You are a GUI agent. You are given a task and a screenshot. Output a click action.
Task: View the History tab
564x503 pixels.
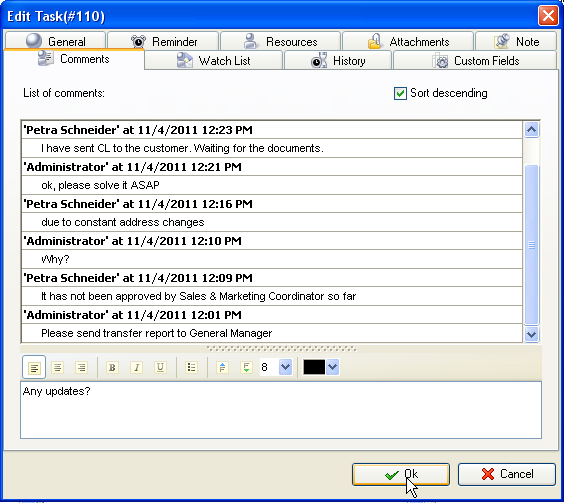(338, 60)
